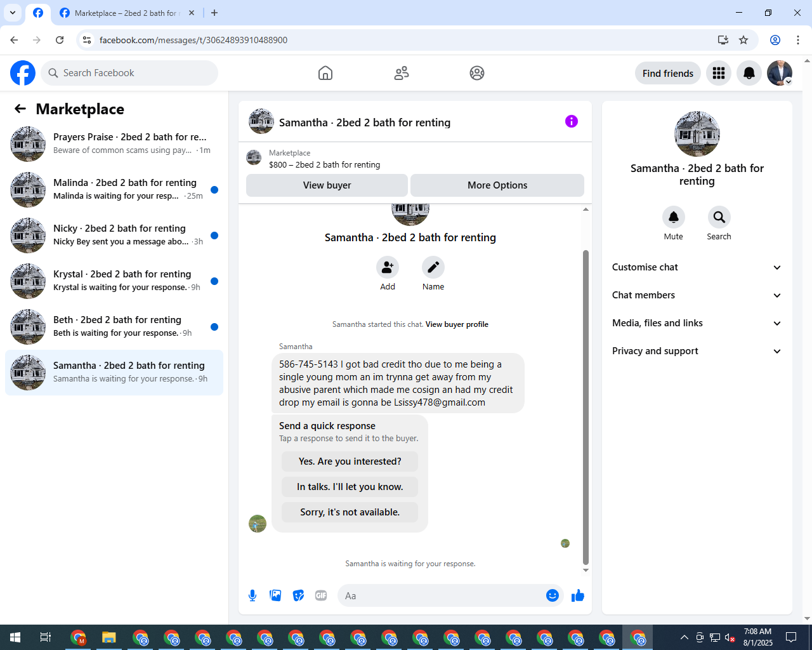Send a voice clip microphone icon
This screenshot has height=650, width=812.
(x=252, y=595)
